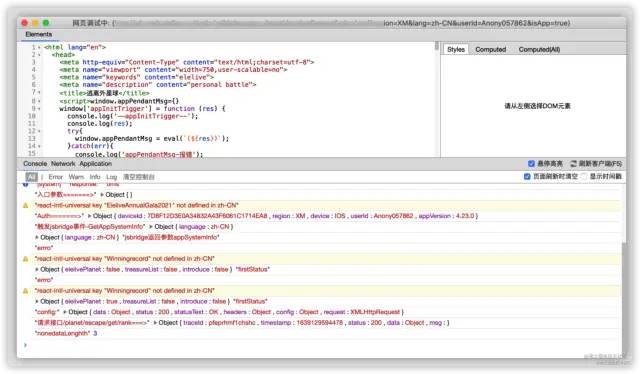The image size is (640, 374).
Task: Click the window.appPendantMsg = eval line
Action: point(152,139)
